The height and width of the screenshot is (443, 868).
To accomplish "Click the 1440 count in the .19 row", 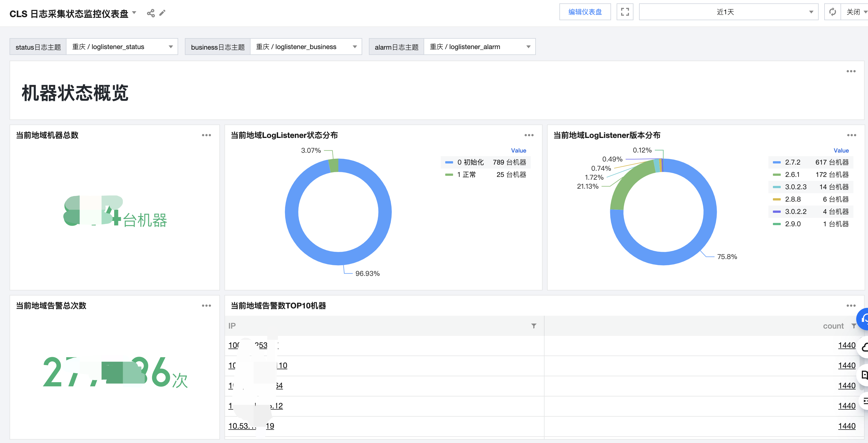I will 846,426.
